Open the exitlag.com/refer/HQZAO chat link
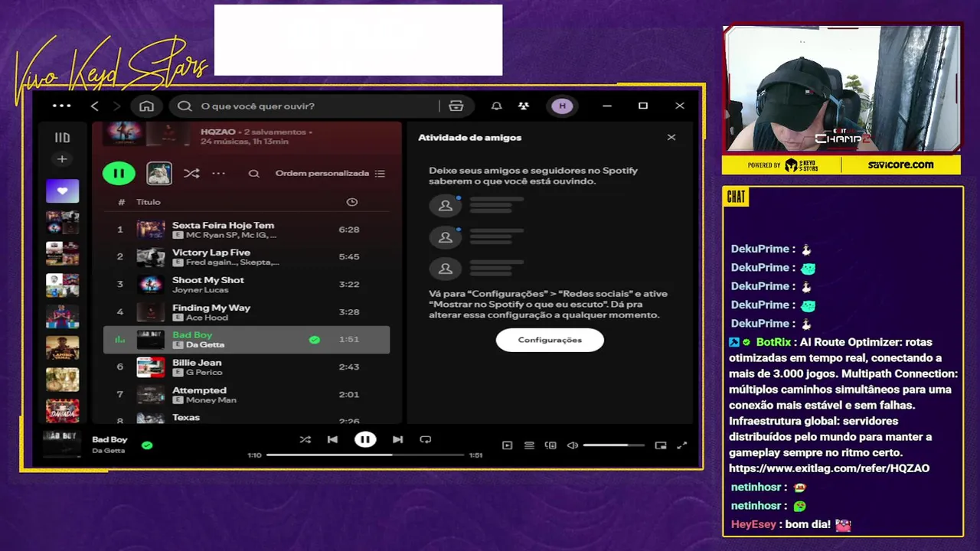 [829, 468]
